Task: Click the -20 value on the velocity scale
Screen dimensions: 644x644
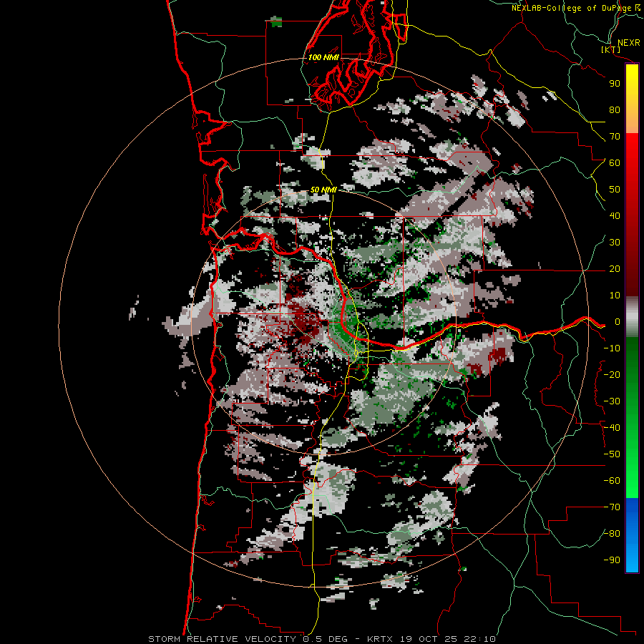Action: (612, 375)
